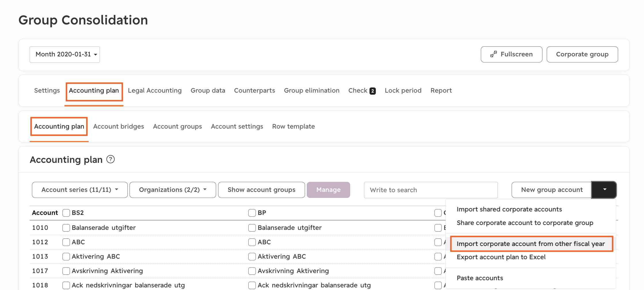
Task: Open the Corporate group button
Action: coord(582,54)
